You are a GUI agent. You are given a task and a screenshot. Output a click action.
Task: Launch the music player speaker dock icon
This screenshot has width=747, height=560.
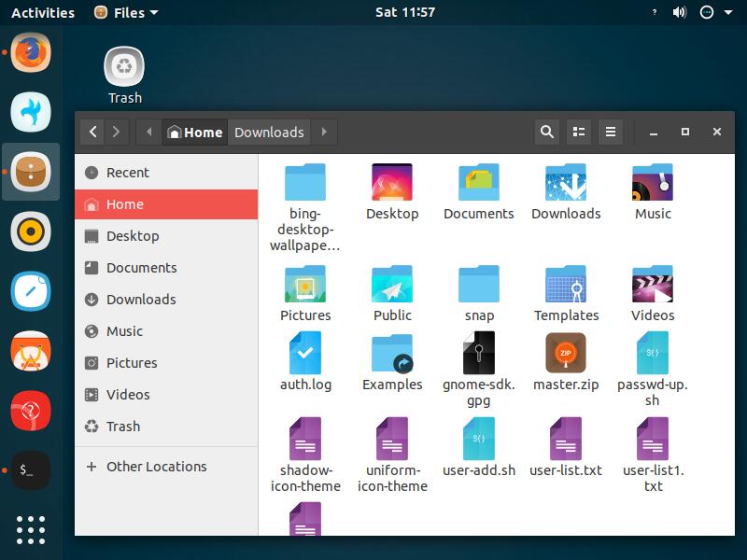tap(31, 231)
